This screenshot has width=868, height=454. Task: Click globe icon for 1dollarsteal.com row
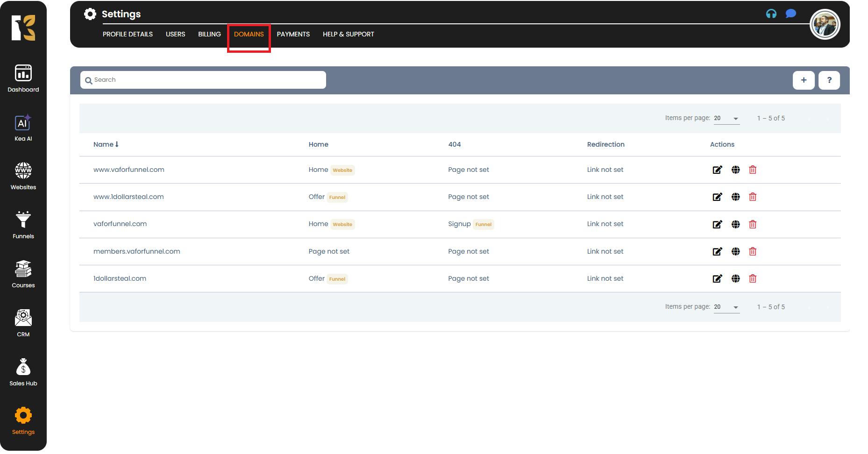[x=735, y=279]
